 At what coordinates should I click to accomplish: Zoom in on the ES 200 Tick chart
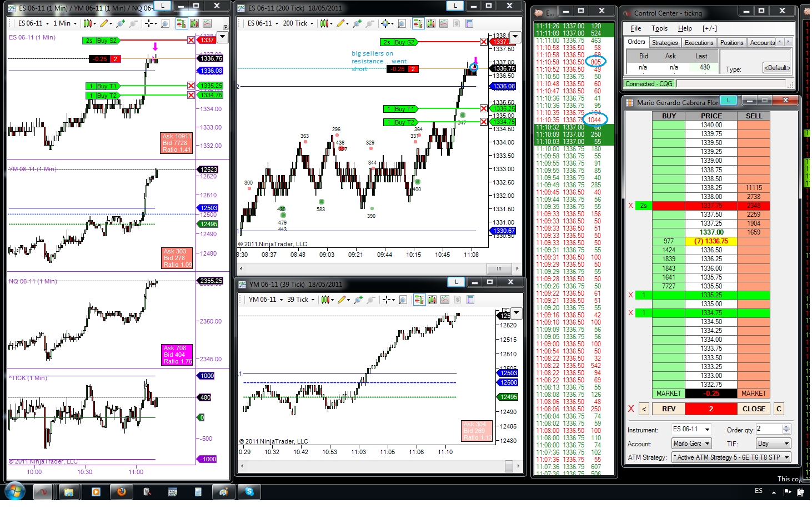point(357,23)
